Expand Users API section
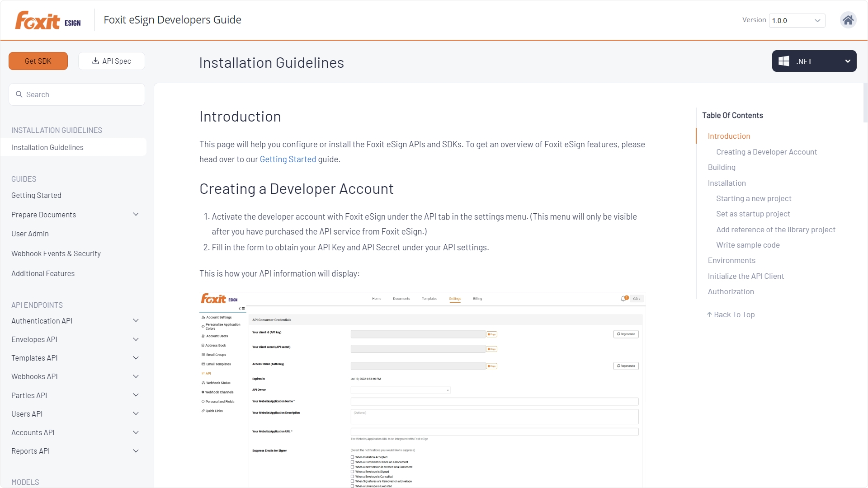This screenshot has width=868, height=488. point(136,414)
